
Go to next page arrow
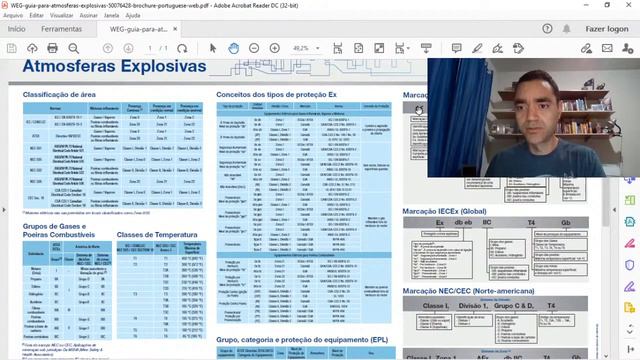coord(128,48)
